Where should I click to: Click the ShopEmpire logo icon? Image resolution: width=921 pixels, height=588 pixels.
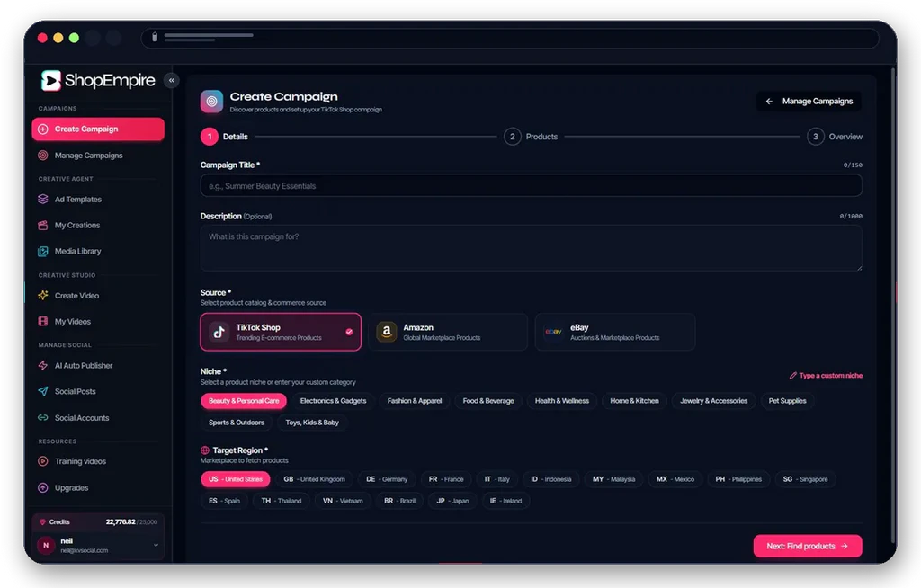[51, 81]
